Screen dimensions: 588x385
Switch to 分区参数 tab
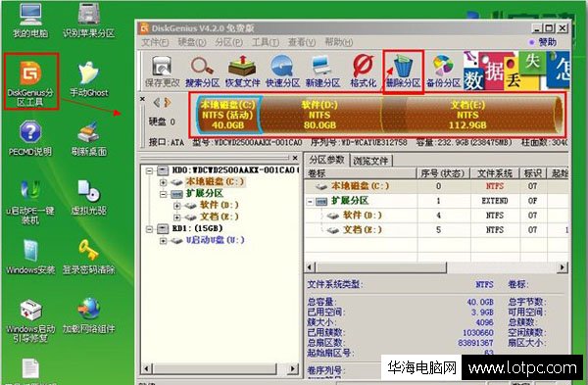coord(326,160)
